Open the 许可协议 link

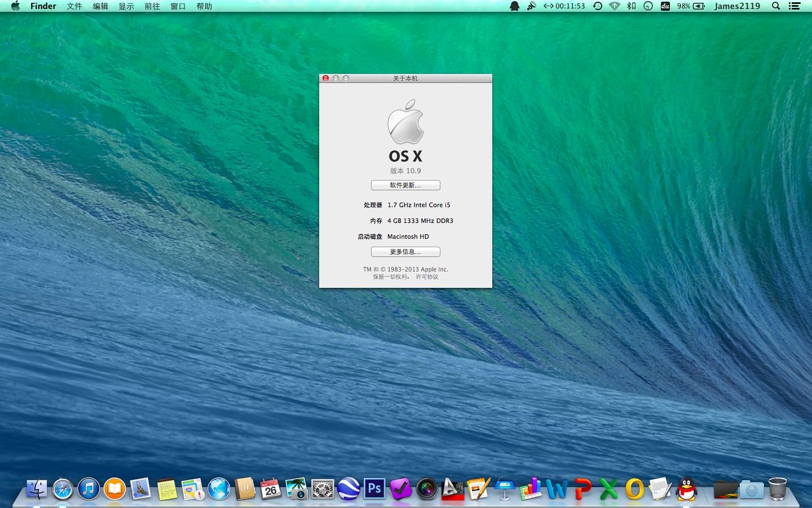point(427,277)
